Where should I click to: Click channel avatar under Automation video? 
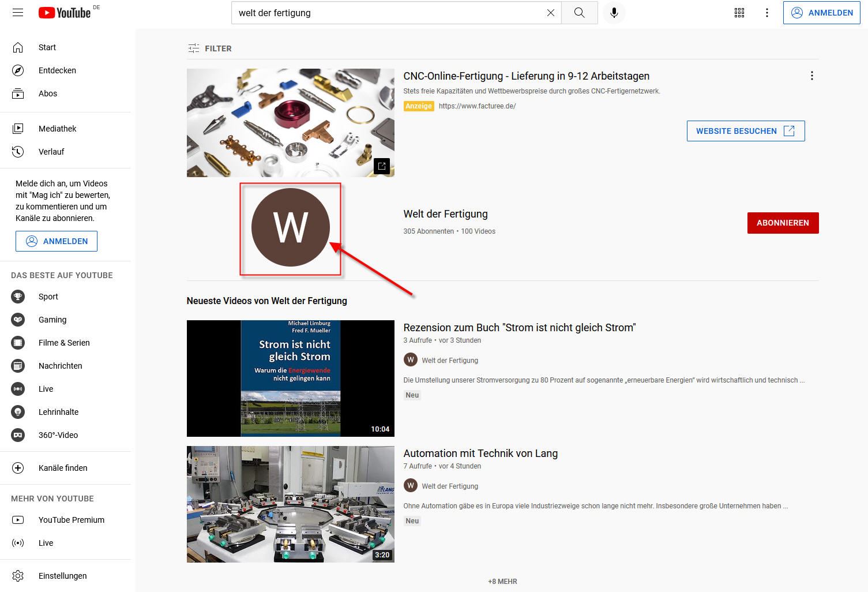(x=410, y=486)
